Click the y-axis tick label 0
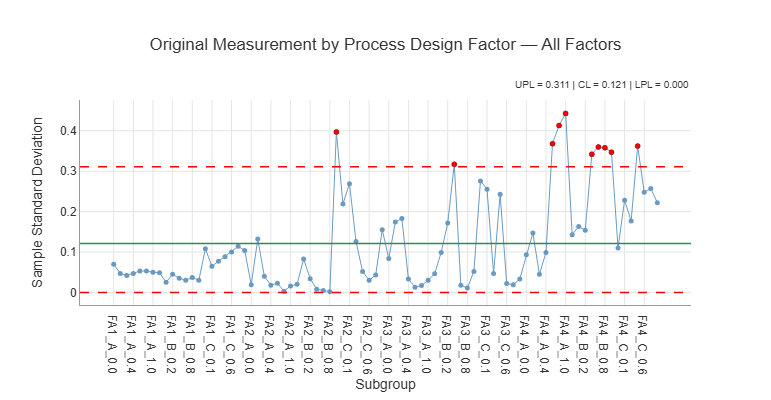 (x=73, y=292)
